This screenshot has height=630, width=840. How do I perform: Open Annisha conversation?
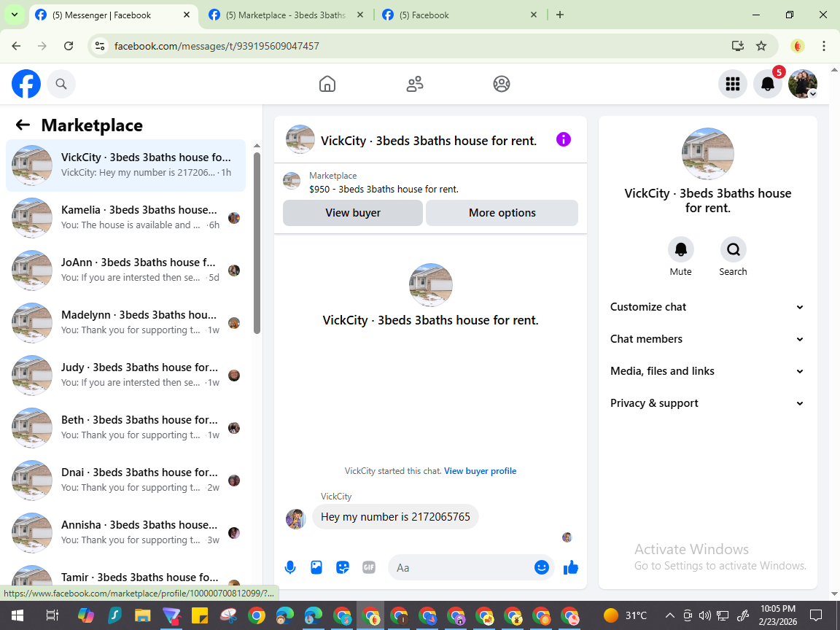coord(126,532)
